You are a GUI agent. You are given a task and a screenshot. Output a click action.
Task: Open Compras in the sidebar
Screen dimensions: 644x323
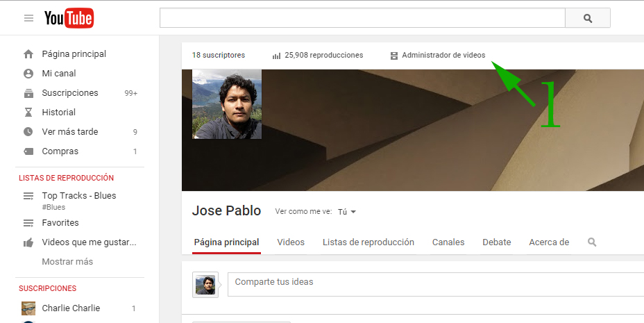click(x=60, y=151)
